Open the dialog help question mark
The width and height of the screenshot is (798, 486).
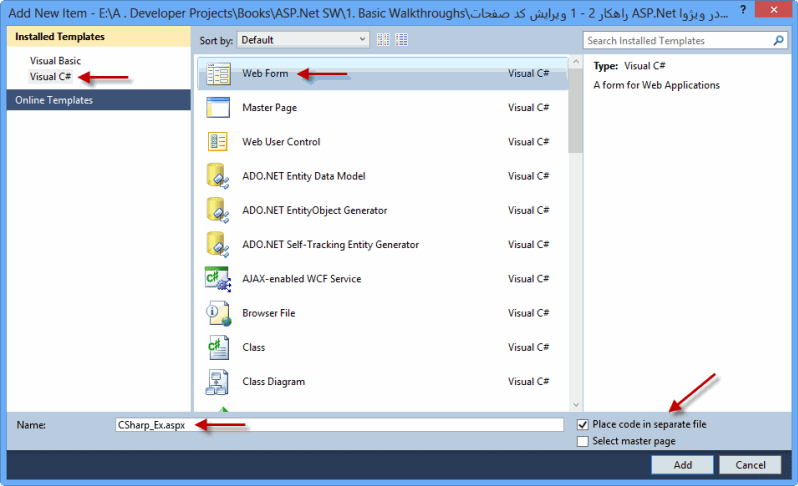pyautogui.click(x=743, y=10)
